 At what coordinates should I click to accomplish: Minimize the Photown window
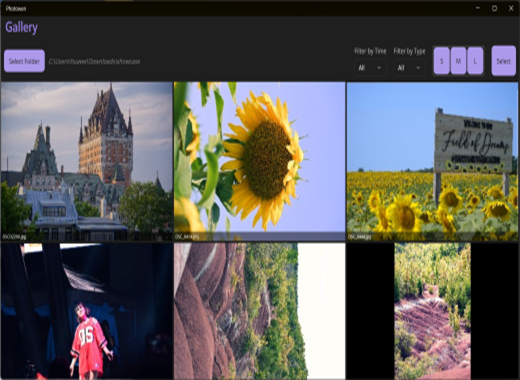coord(478,8)
